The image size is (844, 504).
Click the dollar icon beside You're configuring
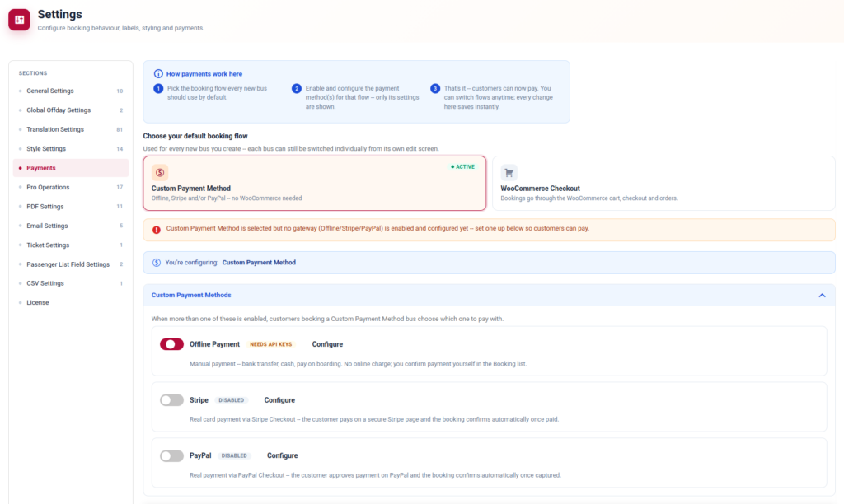pyautogui.click(x=157, y=263)
